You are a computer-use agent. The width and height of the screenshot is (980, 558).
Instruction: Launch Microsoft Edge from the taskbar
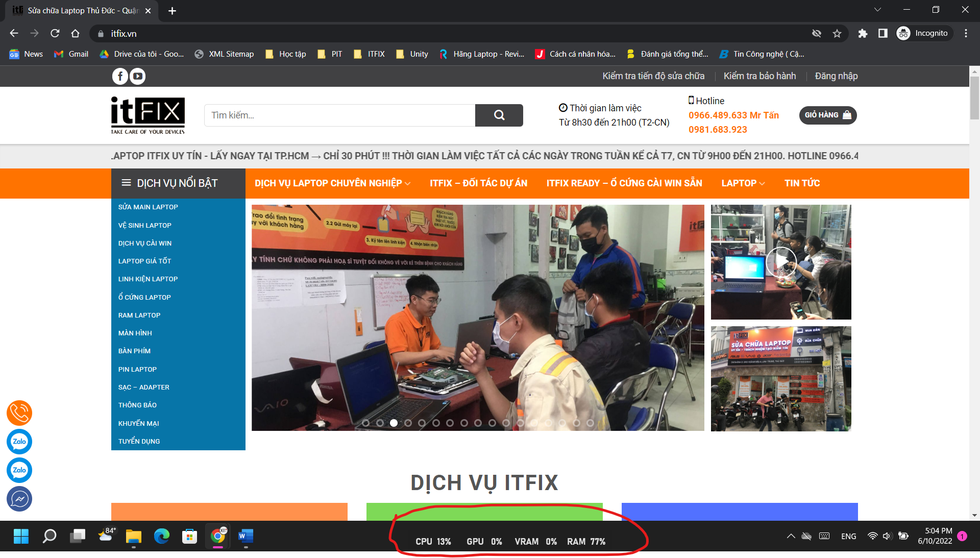point(162,536)
